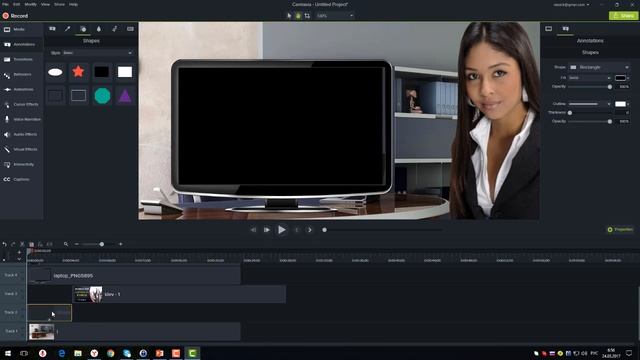The height and width of the screenshot is (360, 640).
Task: Open the Audio Effects panel
Action: click(x=21, y=134)
